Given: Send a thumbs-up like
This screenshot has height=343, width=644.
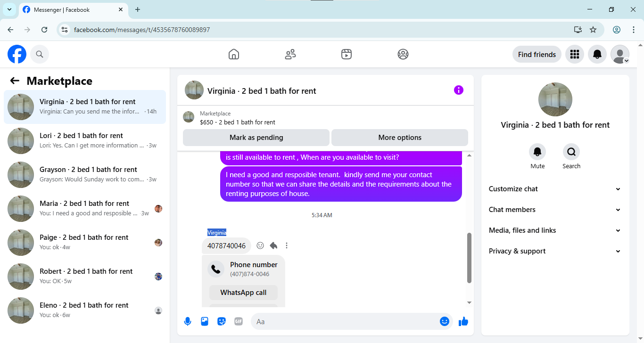Looking at the screenshot, I should click(x=463, y=321).
